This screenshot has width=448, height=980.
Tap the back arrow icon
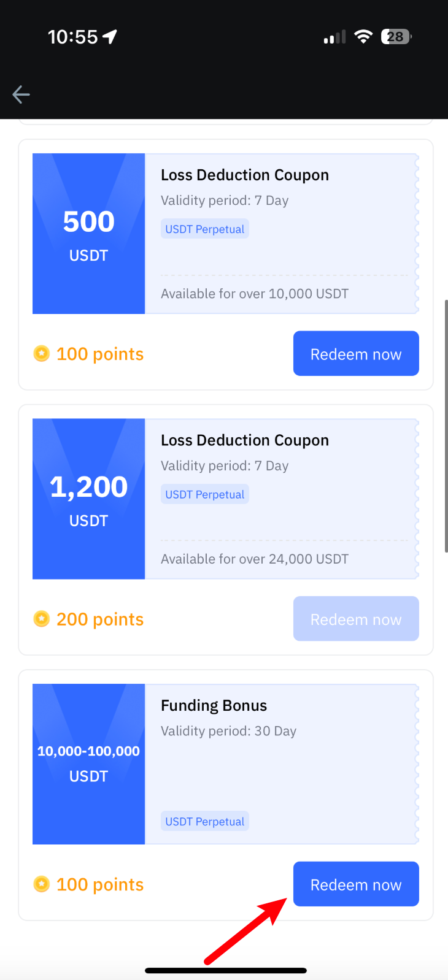pyautogui.click(x=21, y=94)
